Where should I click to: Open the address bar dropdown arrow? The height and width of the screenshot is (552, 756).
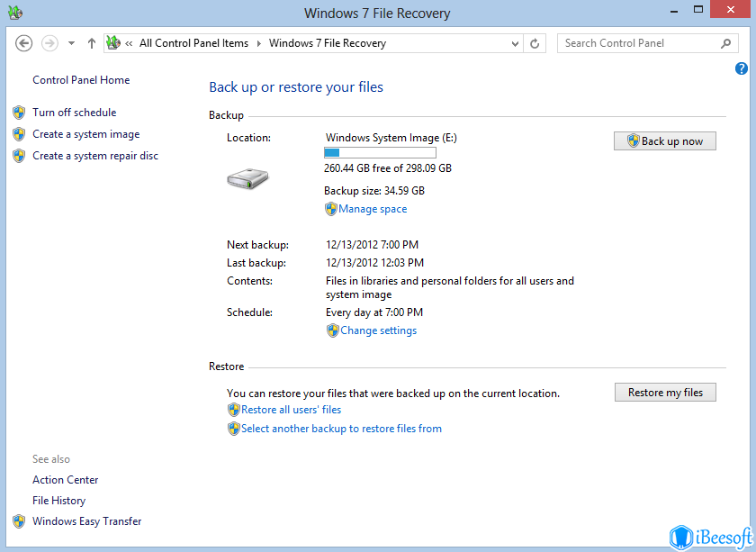pos(514,42)
